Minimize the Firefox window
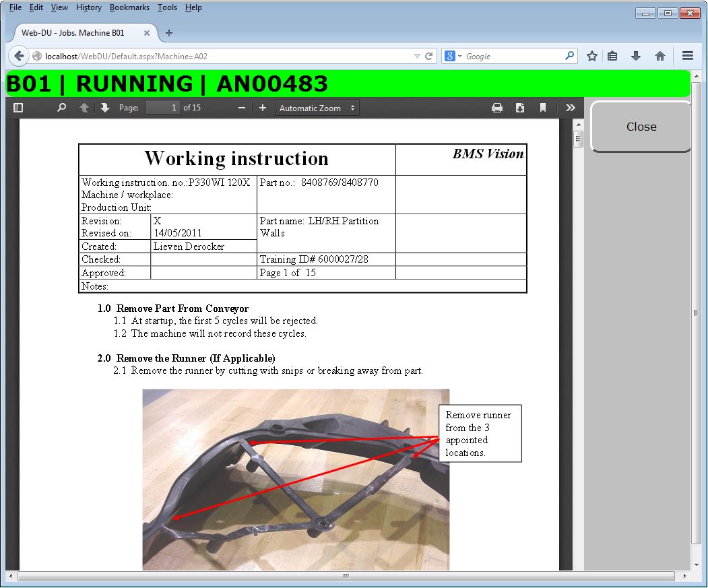Viewport: 708px width, 588px height. 645,13
